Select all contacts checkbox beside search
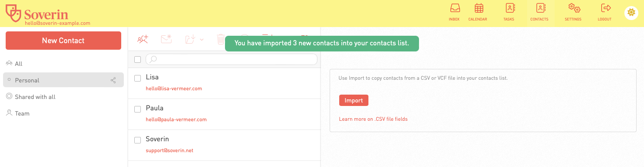This screenshot has height=167, width=644. (x=137, y=59)
